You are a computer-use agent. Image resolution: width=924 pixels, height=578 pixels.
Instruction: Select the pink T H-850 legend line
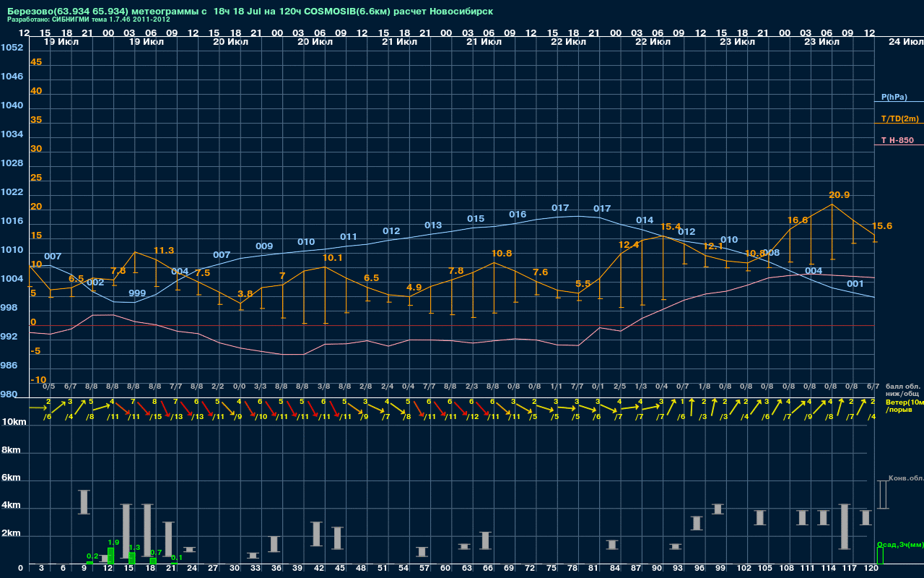tap(899, 145)
